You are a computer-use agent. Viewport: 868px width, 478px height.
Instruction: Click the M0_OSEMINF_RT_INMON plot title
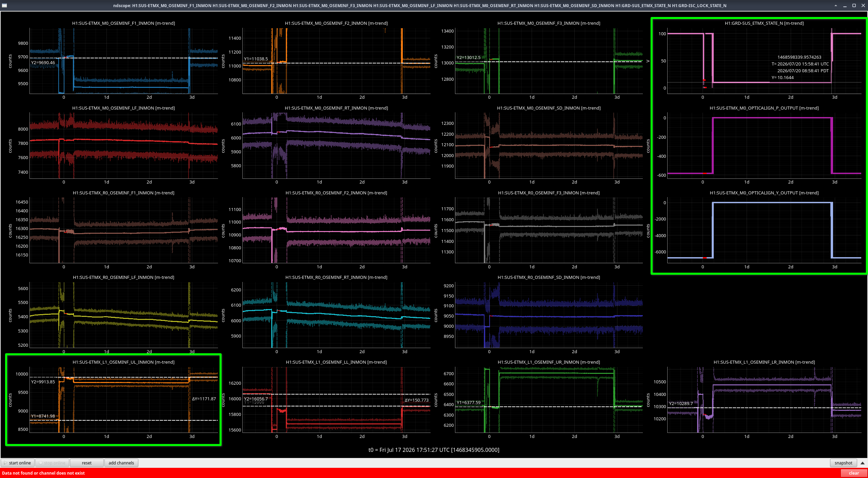tap(336, 108)
